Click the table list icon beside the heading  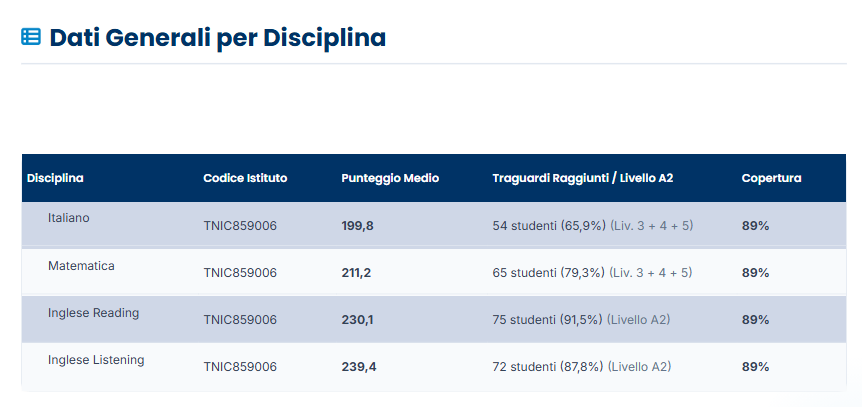tap(31, 37)
